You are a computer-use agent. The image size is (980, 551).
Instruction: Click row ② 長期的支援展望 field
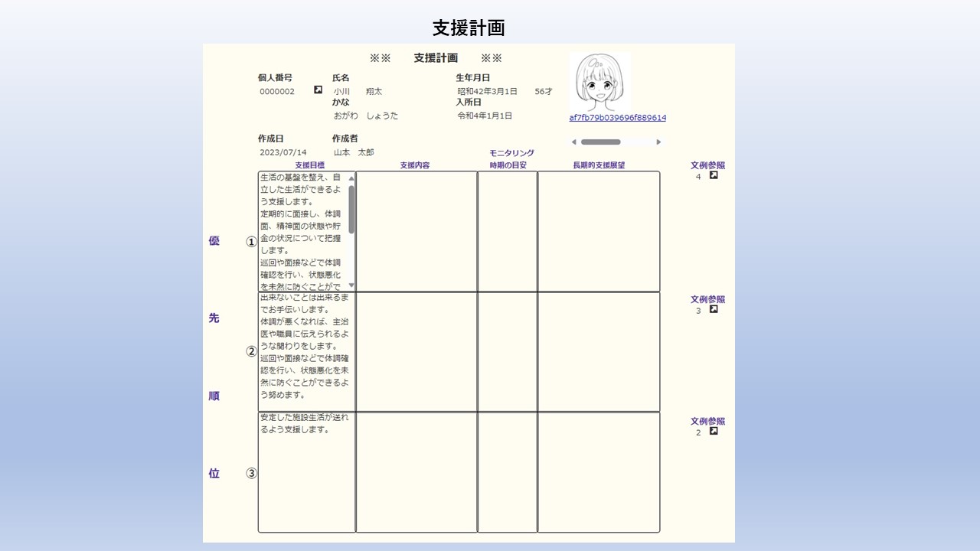[x=599, y=352]
